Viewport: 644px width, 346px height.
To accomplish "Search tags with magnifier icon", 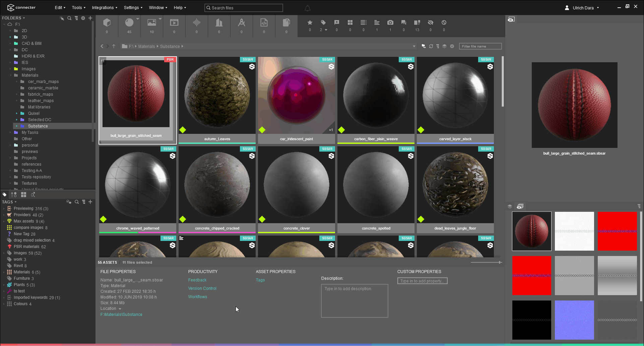I will [77, 202].
